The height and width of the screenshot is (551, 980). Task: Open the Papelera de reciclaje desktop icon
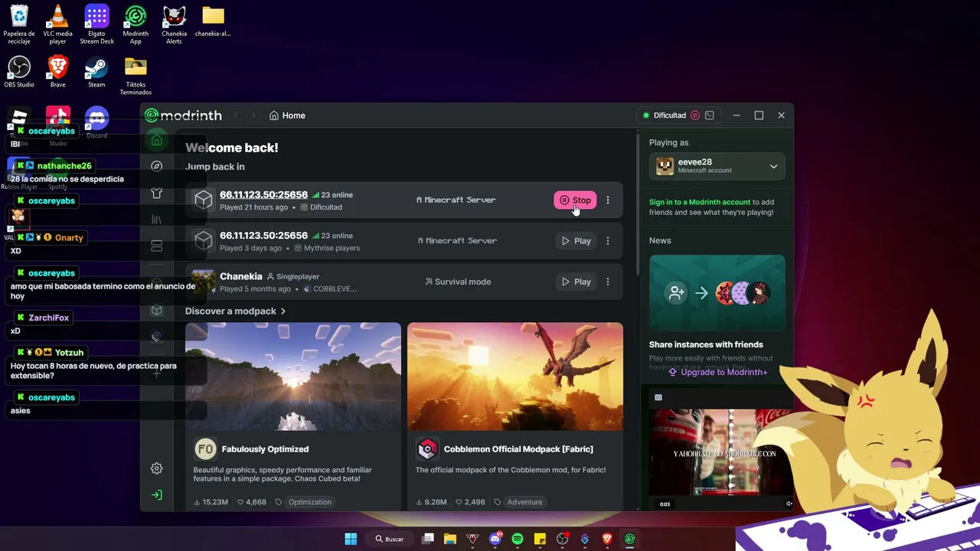pos(19,25)
